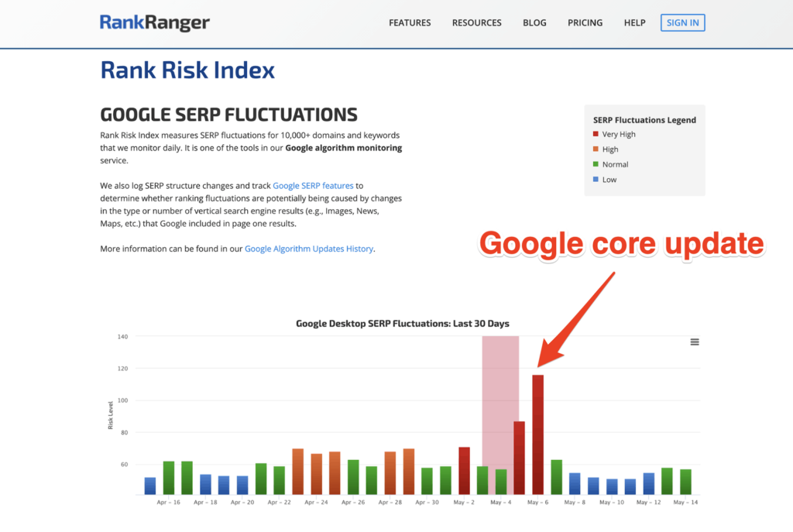
Task: Open the PRICING page
Action: click(x=585, y=22)
